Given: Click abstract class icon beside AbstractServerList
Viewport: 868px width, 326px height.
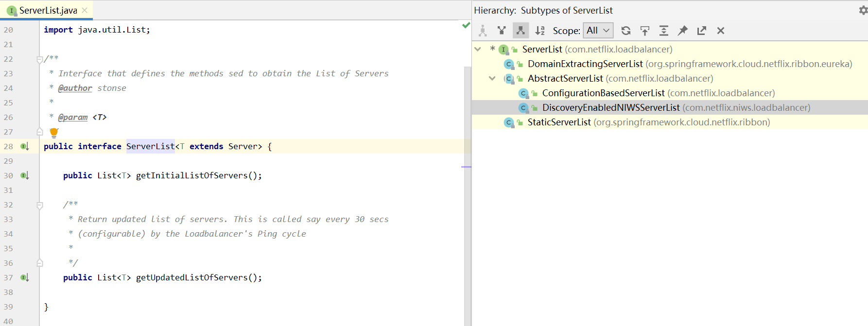Looking at the screenshot, I should click(x=509, y=79).
